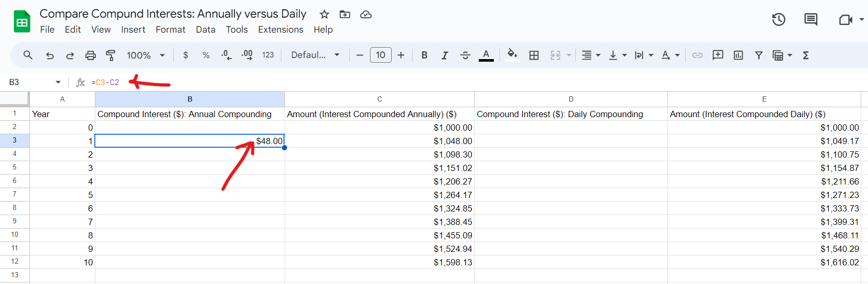This screenshot has height=284, width=868.
Task: Move the document to a folder
Action: click(x=345, y=15)
